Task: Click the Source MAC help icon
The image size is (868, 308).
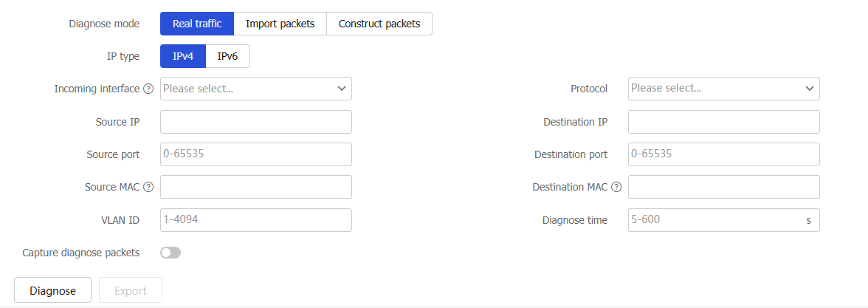Action: tap(148, 188)
